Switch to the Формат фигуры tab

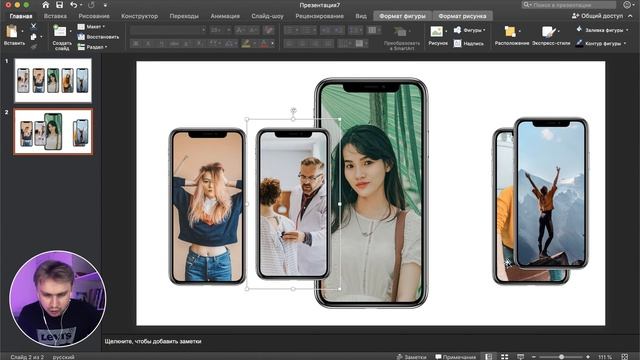point(402,16)
